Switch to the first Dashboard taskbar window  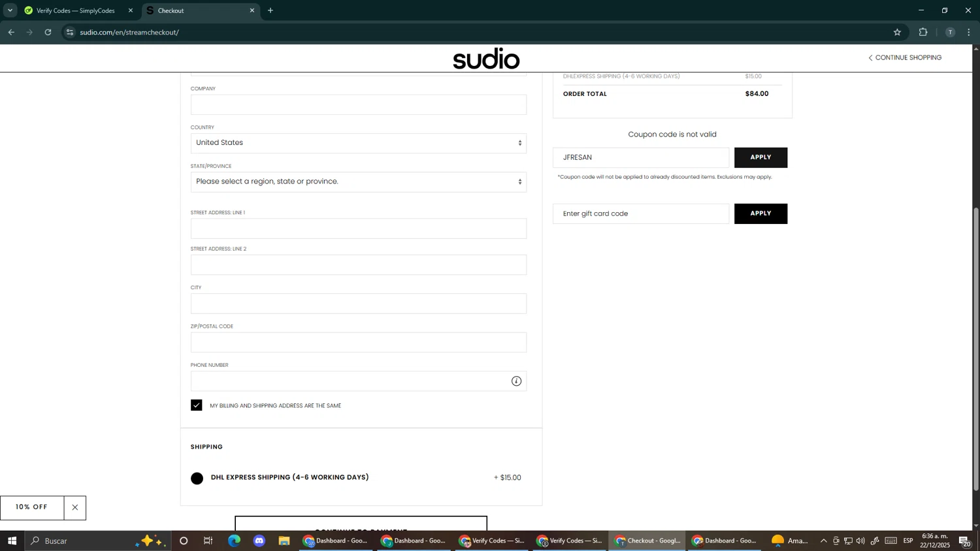click(x=336, y=541)
